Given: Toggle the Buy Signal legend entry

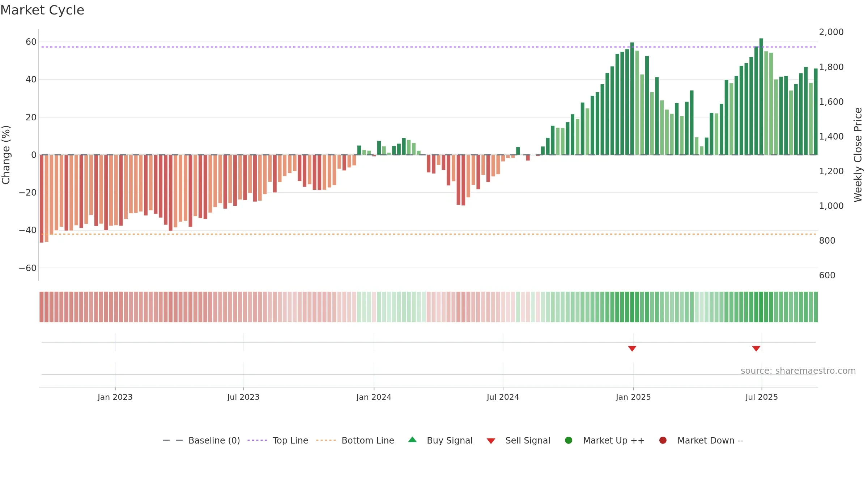Looking at the screenshot, I should [x=440, y=440].
